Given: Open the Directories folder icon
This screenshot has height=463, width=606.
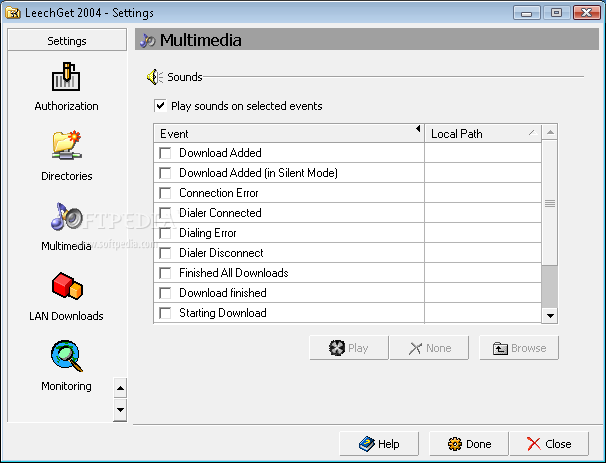Looking at the screenshot, I should (x=66, y=145).
